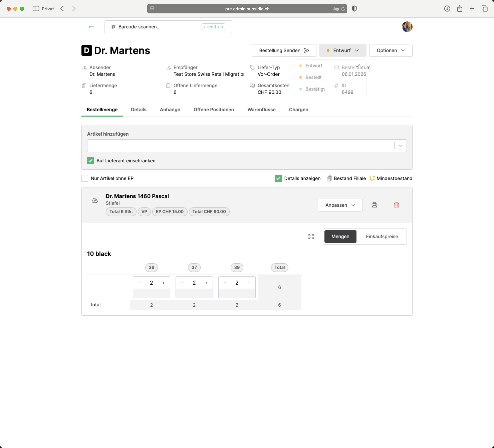Screen dimensions: 494x448
Task: Click the green back arrow icon
Action: pyautogui.click(x=91, y=27)
